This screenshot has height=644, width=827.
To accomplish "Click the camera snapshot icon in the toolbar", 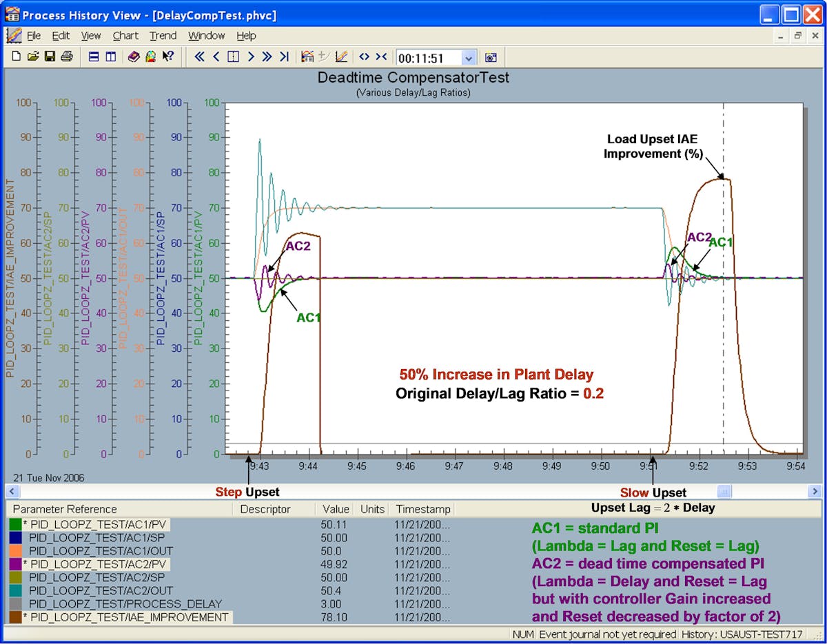I will (x=491, y=58).
